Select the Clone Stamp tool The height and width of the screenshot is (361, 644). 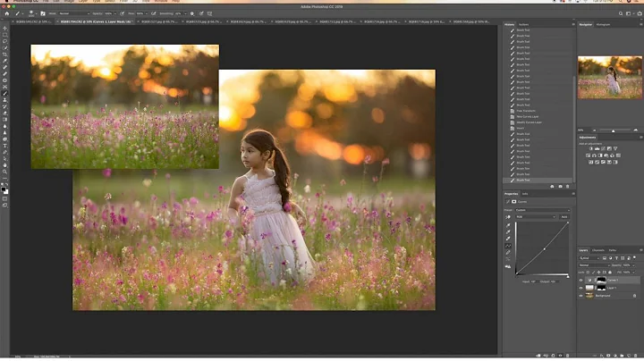coord(5,100)
